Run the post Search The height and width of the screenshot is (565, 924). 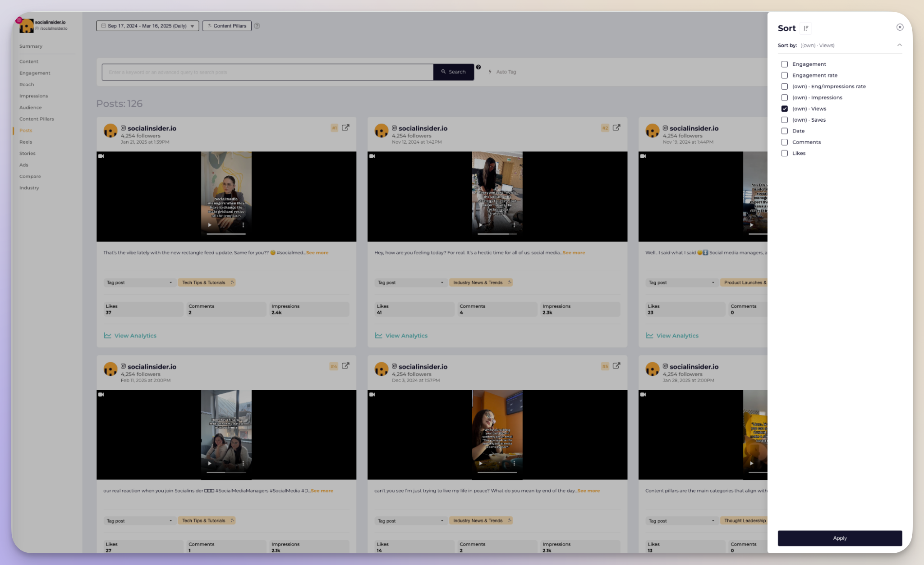click(x=454, y=72)
